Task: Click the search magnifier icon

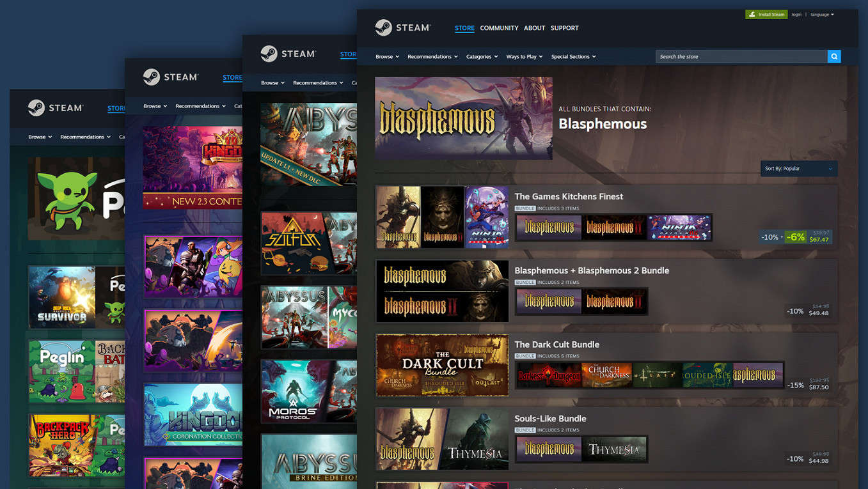Action: click(x=834, y=56)
